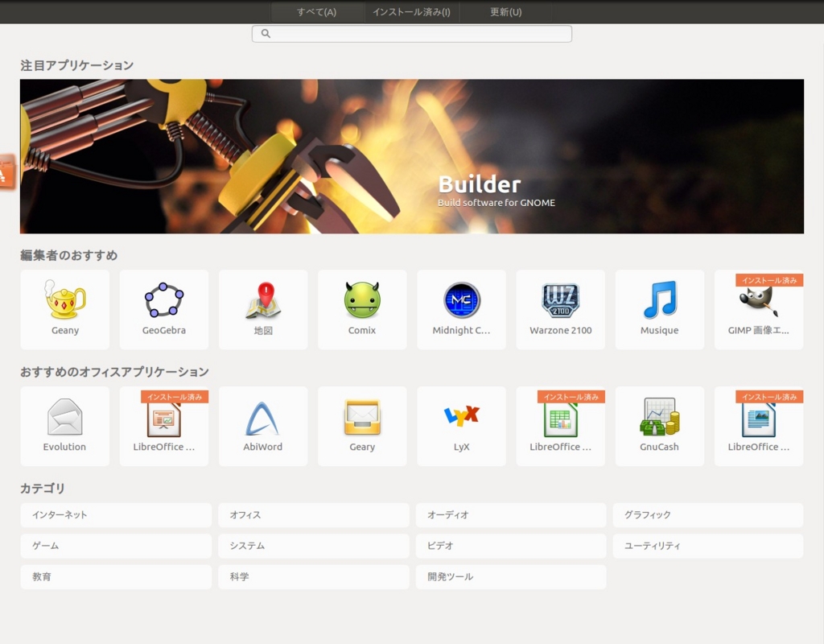
Task: Open the LibreOffice Impress presentation tile
Action: click(x=164, y=427)
